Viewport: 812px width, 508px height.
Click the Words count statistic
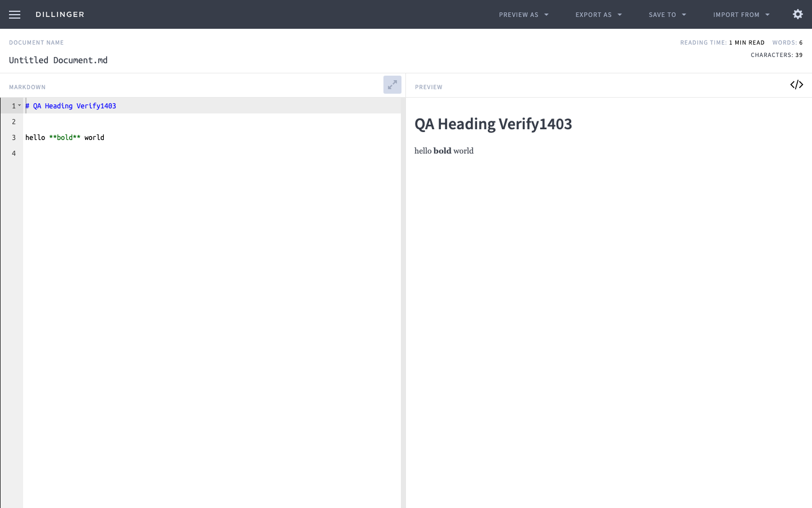pos(788,43)
